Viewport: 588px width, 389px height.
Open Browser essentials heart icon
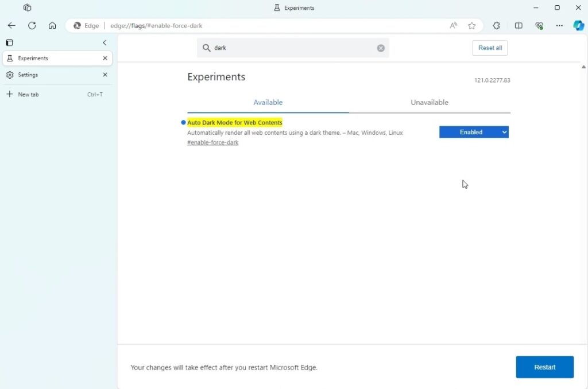click(539, 25)
